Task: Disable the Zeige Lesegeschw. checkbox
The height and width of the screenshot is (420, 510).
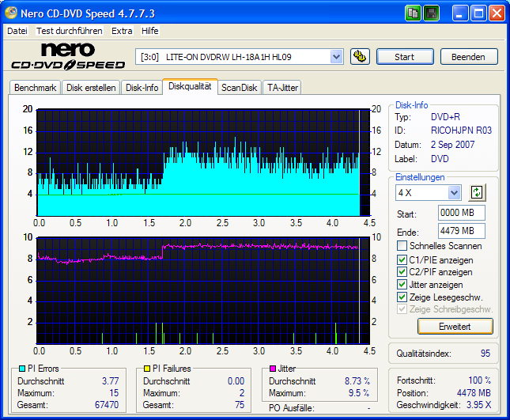Action: coord(402,297)
